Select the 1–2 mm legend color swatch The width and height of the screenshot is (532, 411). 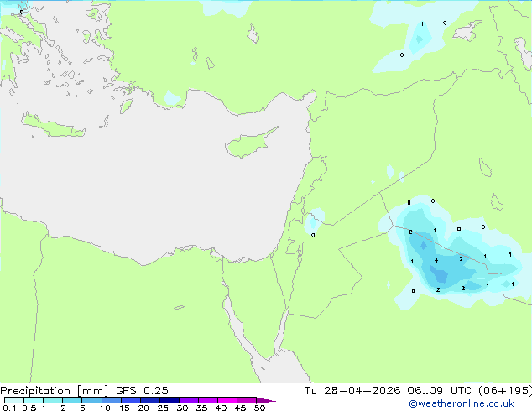tap(53, 400)
